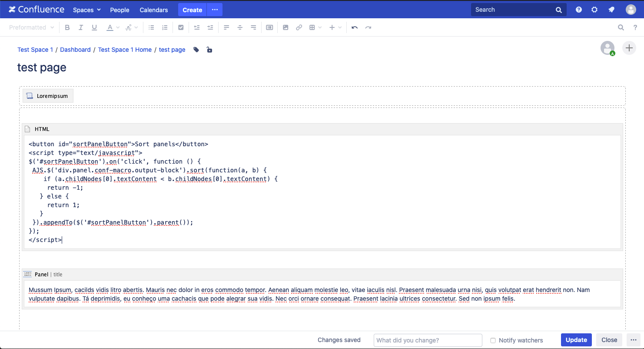The width and height of the screenshot is (644, 349).
Task: Open the insert table dropdown
Action: click(315, 27)
